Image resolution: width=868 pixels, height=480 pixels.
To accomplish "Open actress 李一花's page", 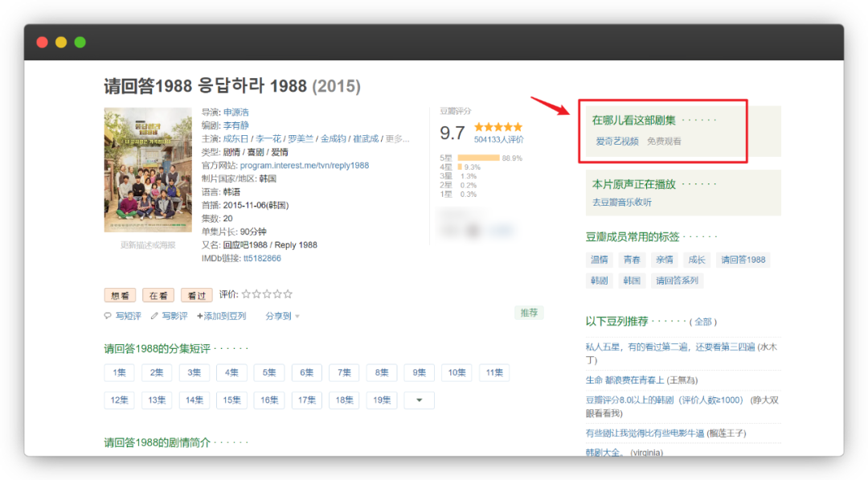I will 268,138.
